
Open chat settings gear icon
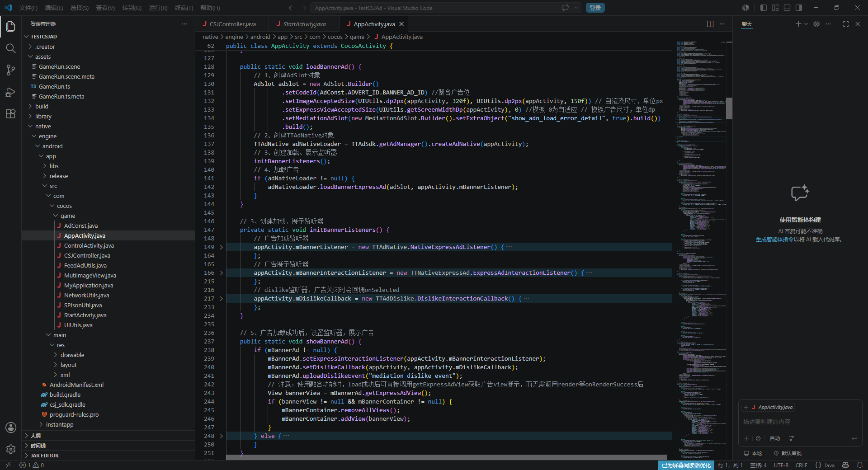pos(816,24)
